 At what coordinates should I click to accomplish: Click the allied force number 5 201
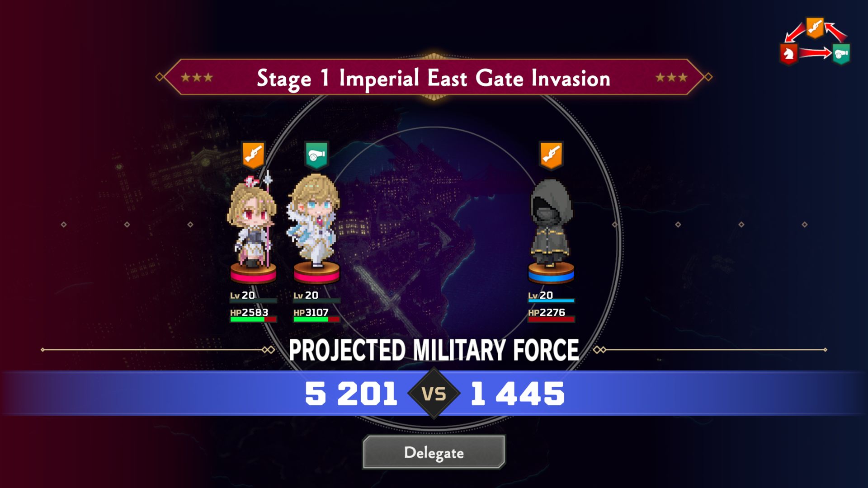351,393
